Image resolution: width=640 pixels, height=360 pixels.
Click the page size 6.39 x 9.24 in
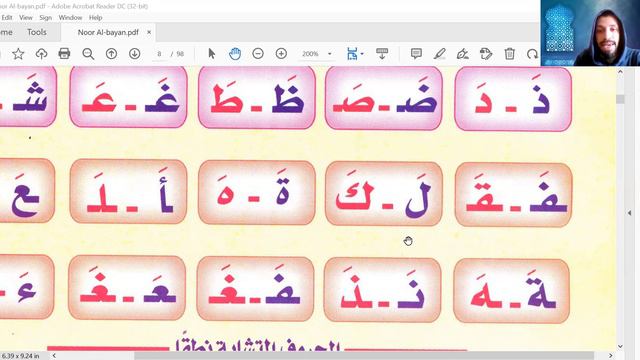[20, 356]
